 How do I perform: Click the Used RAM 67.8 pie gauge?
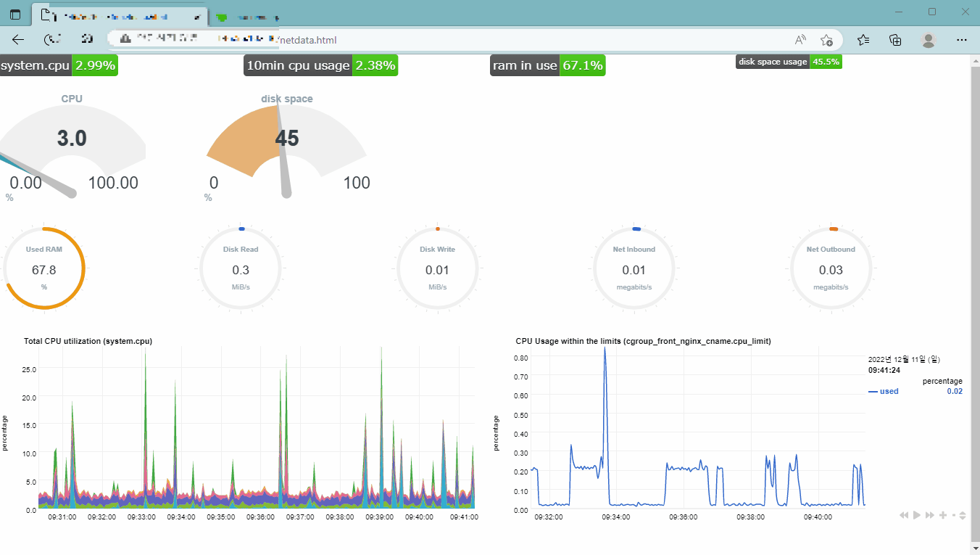44,268
